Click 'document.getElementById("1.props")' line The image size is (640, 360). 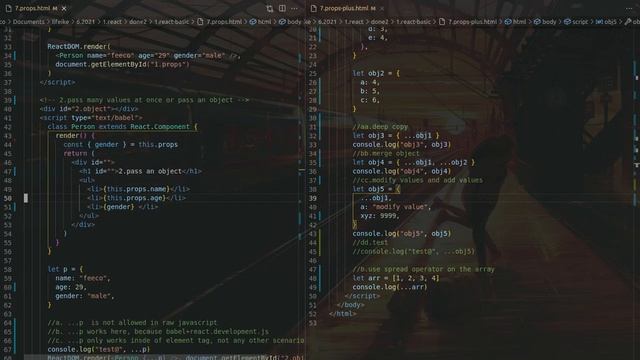(122, 64)
